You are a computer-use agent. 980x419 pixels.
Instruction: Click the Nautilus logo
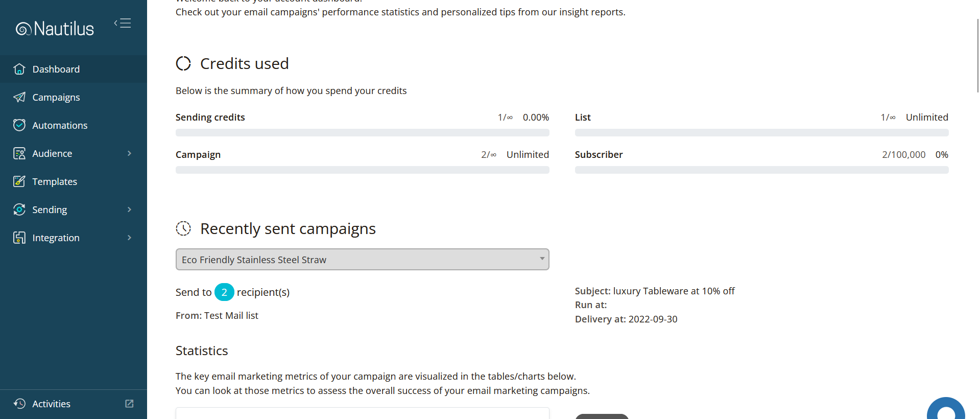[55, 29]
